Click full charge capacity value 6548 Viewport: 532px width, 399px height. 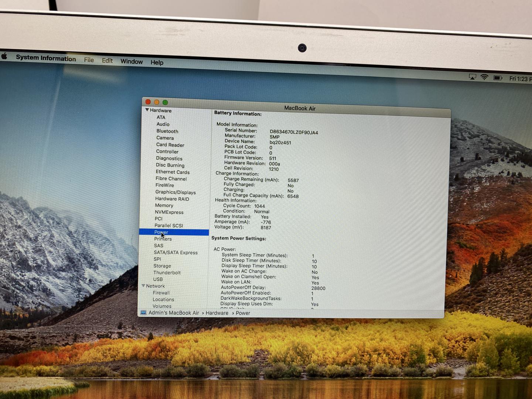[x=293, y=196]
